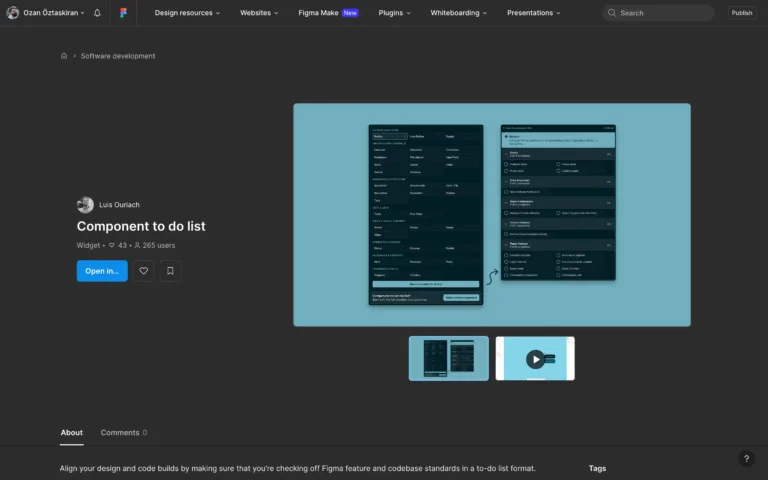Click the Open in... button
The height and width of the screenshot is (480, 768).
click(x=102, y=271)
